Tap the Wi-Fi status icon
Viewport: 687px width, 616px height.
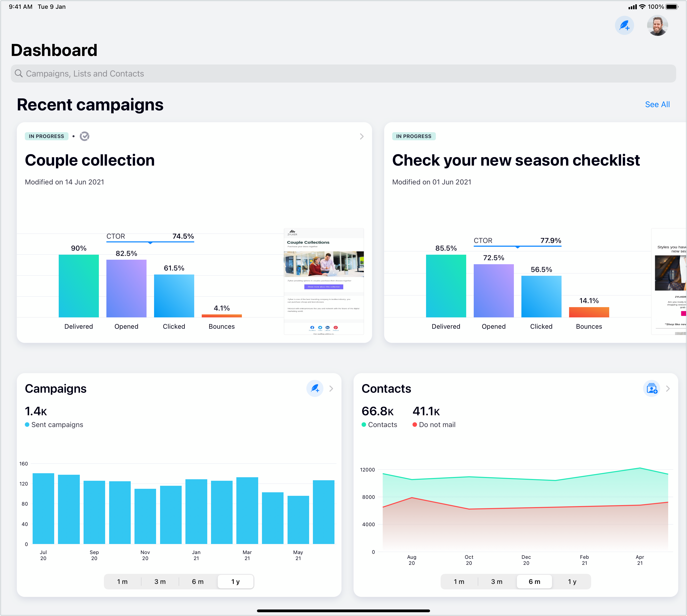[x=642, y=7]
